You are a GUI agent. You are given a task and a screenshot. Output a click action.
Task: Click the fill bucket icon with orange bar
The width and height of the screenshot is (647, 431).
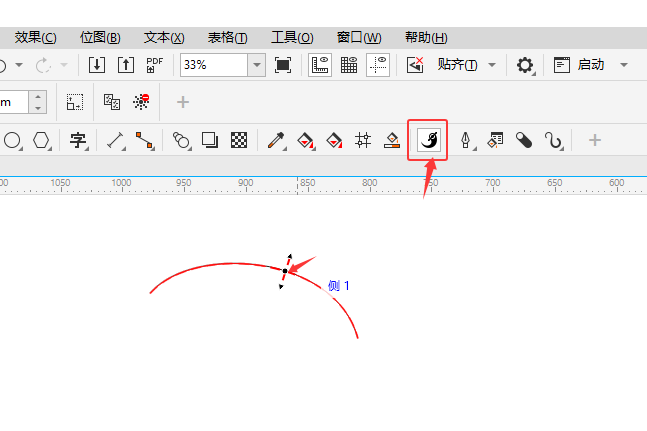[392, 140]
